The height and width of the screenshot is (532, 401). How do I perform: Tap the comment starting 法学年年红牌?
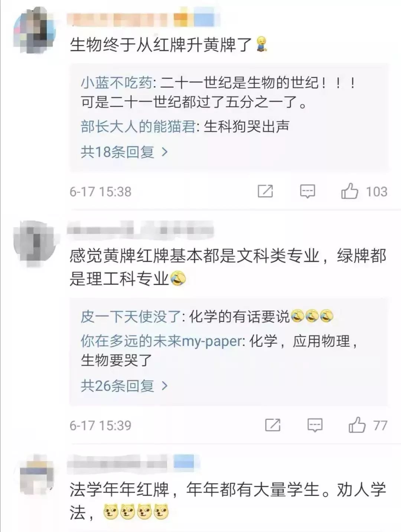point(228,501)
